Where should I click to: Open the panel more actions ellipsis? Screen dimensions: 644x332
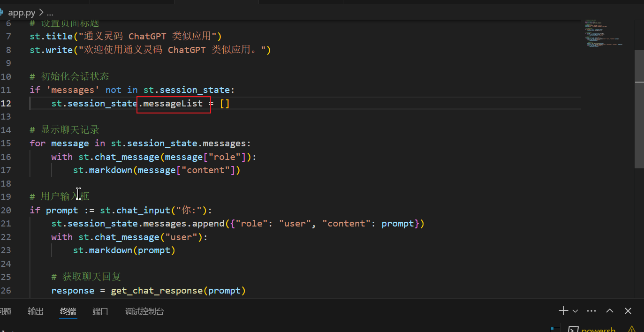click(x=591, y=311)
